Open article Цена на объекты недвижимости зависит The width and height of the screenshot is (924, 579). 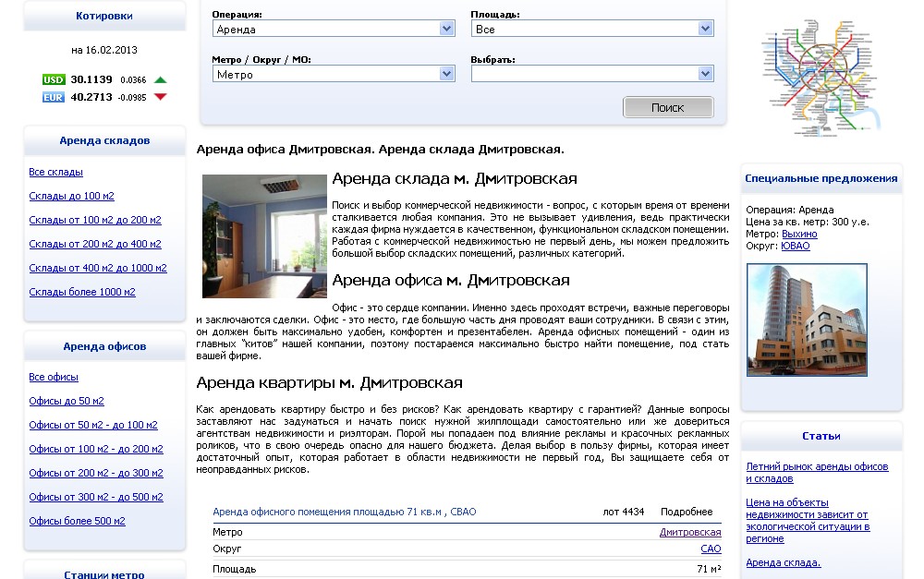[x=808, y=521]
